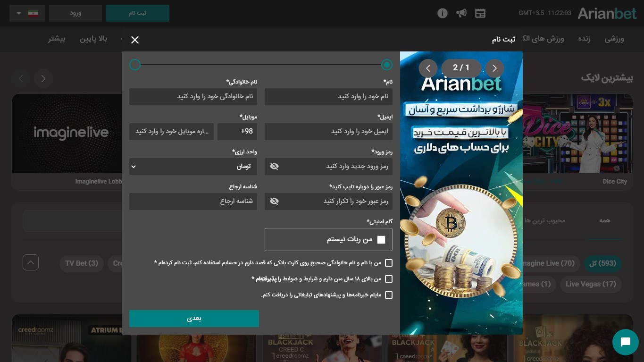Click the registration progress slider handle
644x362 pixels.
pos(387,65)
